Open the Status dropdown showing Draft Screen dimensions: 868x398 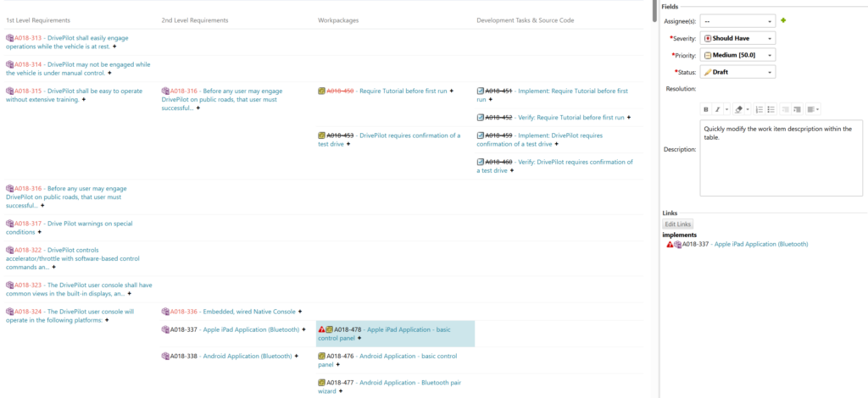click(738, 72)
